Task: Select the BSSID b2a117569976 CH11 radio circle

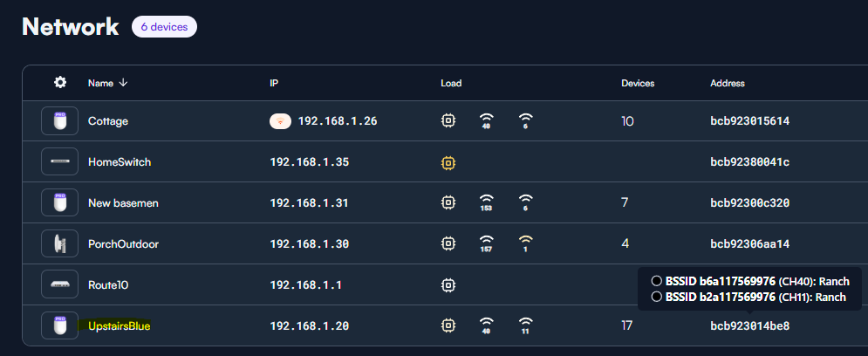Action: pyautogui.click(x=657, y=297)
